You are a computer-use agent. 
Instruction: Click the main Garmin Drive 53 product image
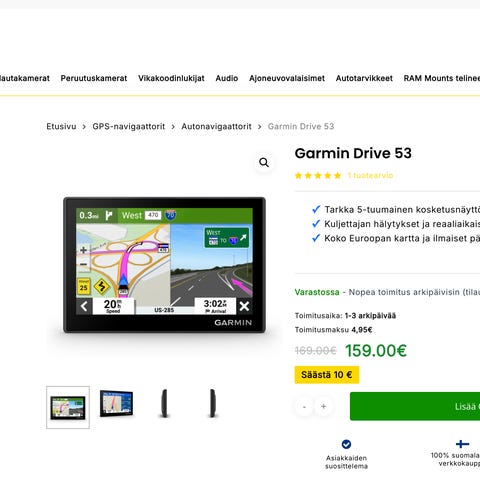164,265
